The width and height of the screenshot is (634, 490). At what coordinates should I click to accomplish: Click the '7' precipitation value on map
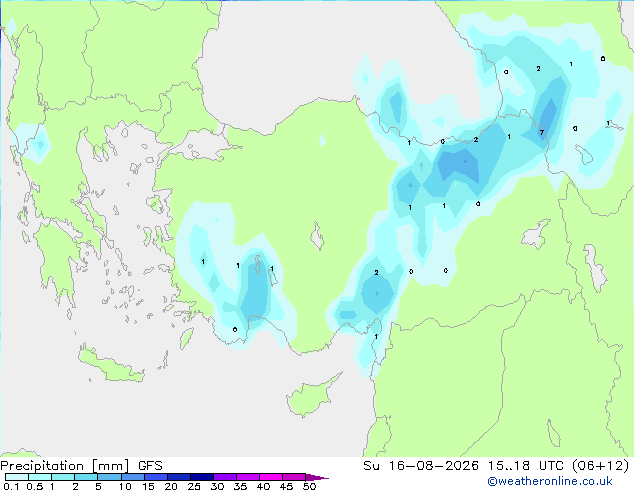(542, 132)
